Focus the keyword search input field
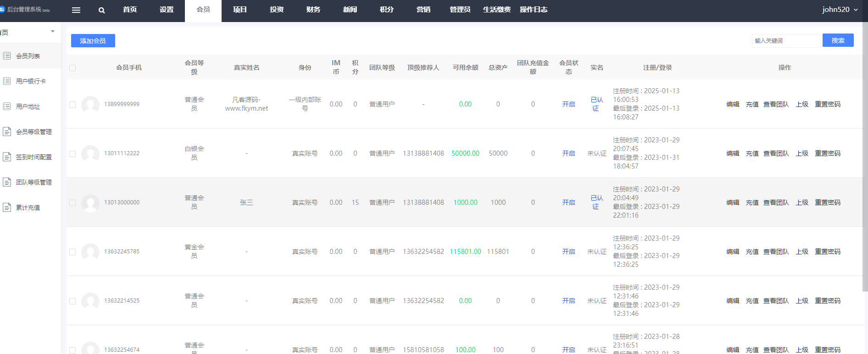The image size is (868, 354). click(x=785, y=41)
